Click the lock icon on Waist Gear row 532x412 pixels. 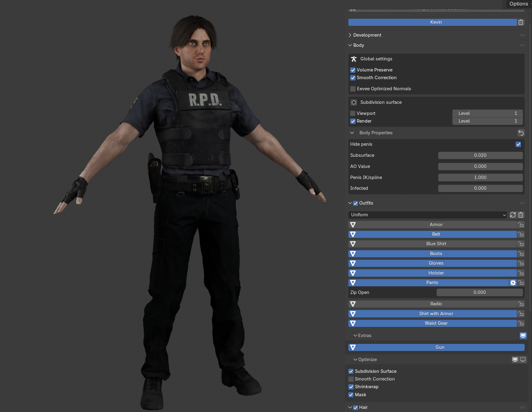(521, 323)
